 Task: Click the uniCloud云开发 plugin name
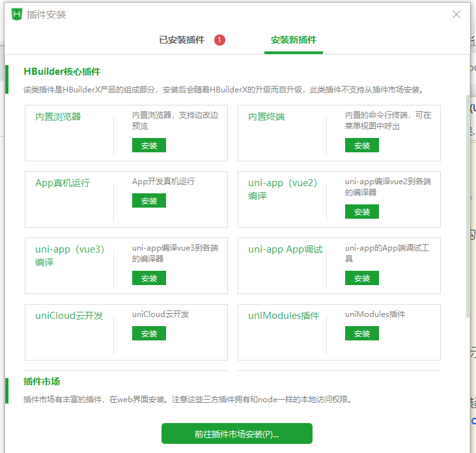coord(69,316)
